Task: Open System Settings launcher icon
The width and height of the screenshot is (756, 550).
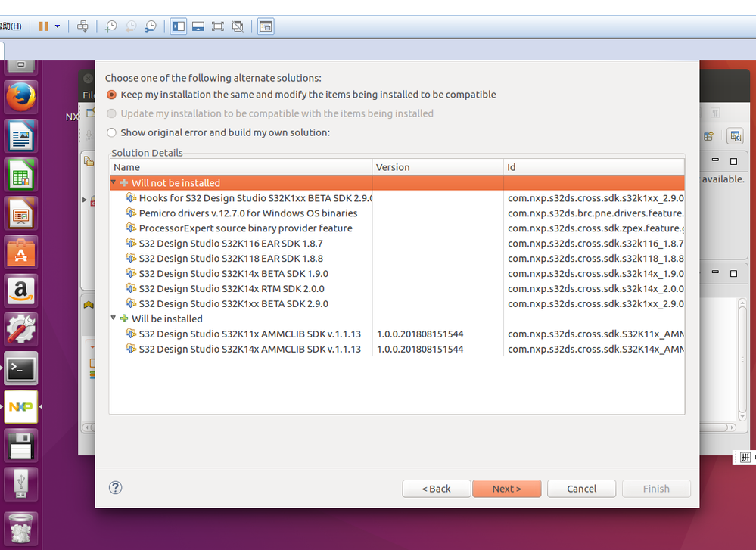Action: tap(20, 329)
